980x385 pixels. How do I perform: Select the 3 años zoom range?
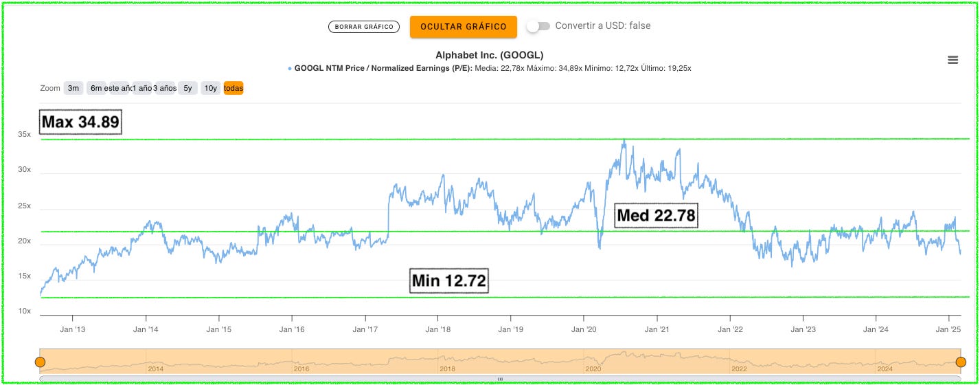point(165,88)
